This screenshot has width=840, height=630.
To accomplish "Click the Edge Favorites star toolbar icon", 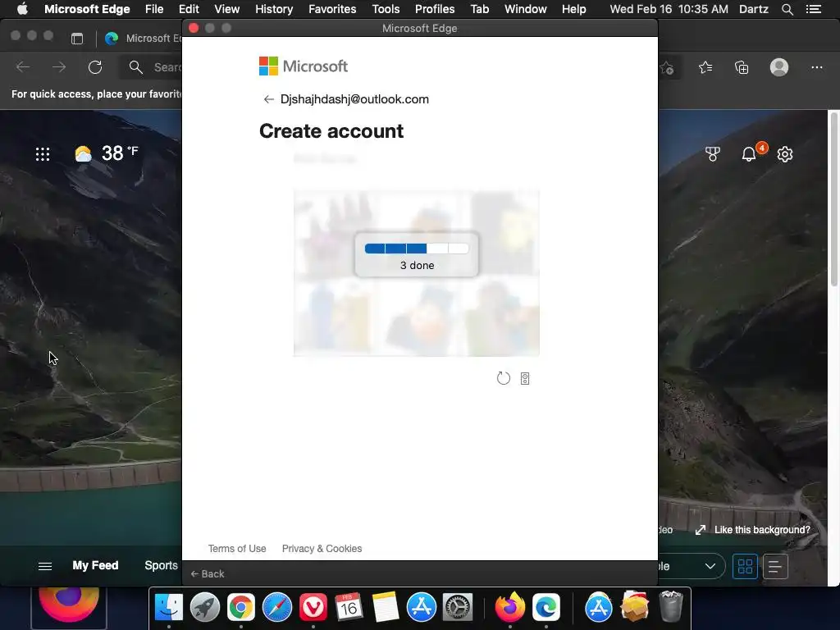I will click(705, 67).
